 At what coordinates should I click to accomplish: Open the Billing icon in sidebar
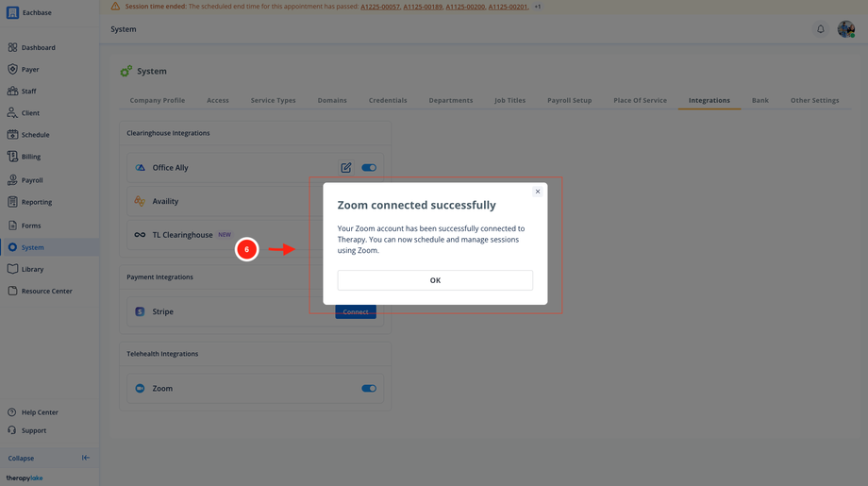[x=12, y=157]
